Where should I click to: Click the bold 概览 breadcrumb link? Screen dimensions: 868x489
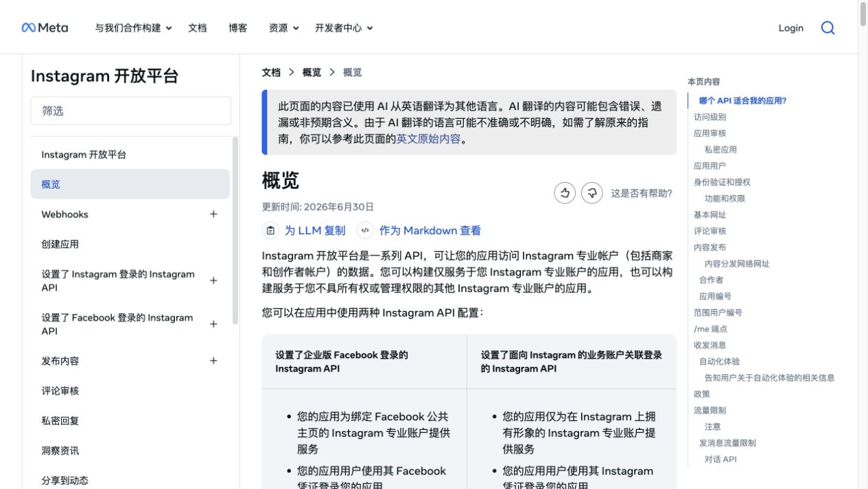[x=312, y=72]
